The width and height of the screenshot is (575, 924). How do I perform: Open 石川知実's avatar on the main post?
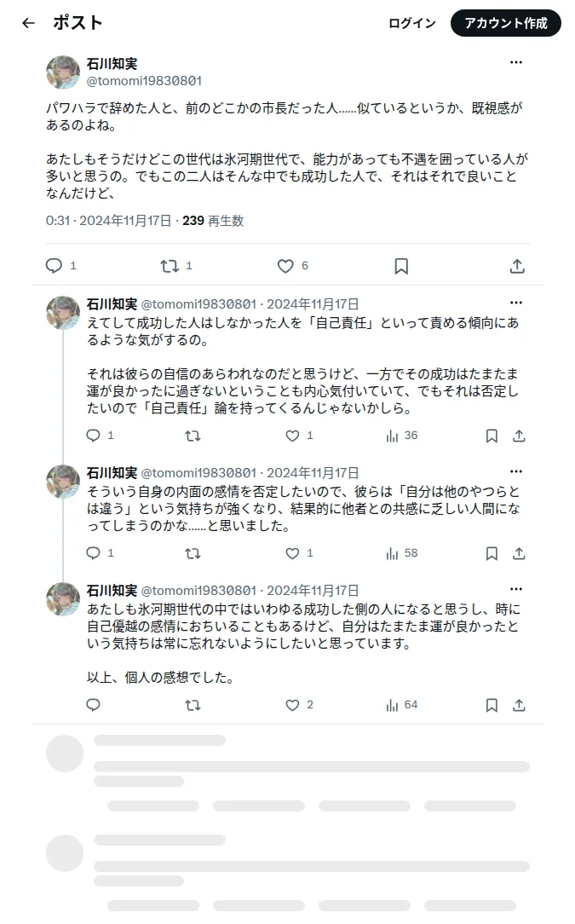point(63,72)
